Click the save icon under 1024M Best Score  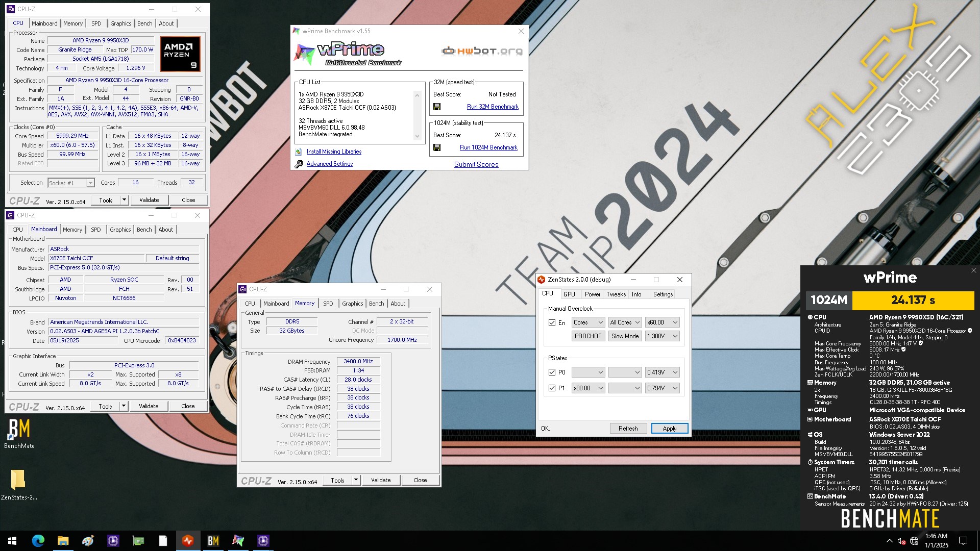click(436, 147)
